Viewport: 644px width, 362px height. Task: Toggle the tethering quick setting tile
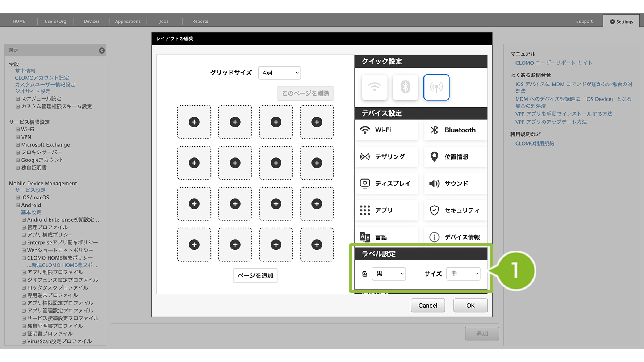click(x=436, y=87)
